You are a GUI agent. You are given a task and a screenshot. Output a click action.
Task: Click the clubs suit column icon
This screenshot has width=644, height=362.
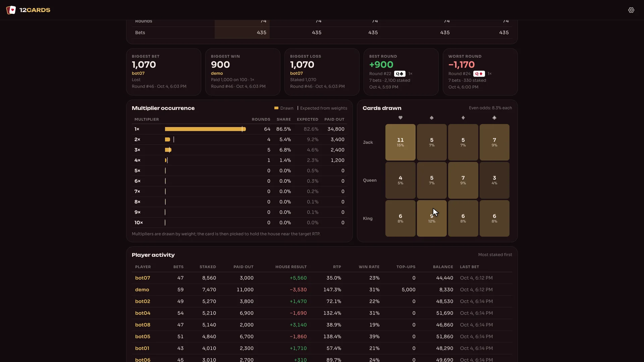coord(494,118)
